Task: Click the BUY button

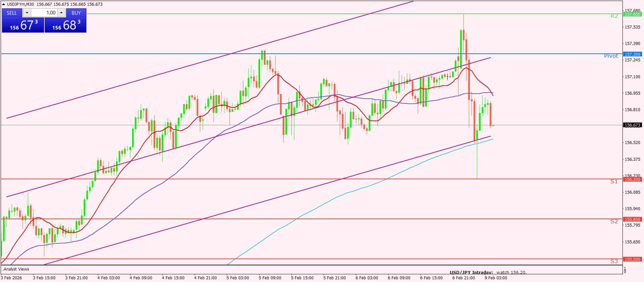Action: [76, 13]
